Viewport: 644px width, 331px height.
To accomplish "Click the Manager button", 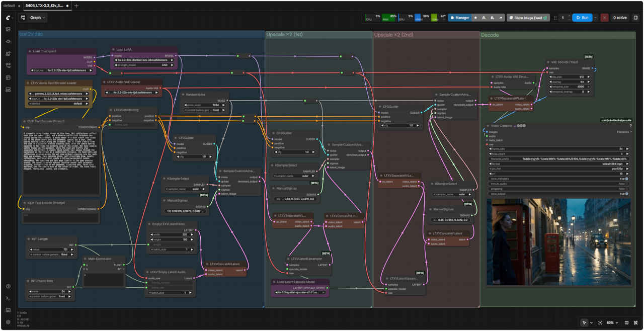I will click(459, 18).
